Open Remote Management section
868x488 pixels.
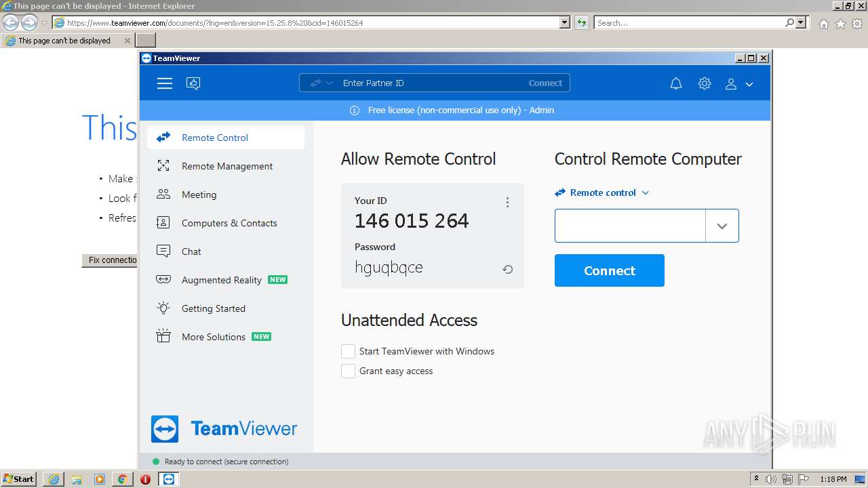[226, 166]
